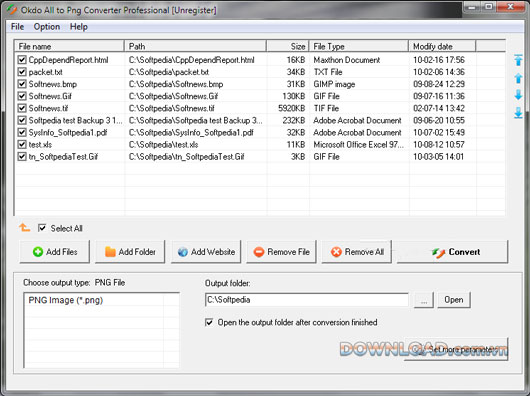Select PNG Image (*.png) output type

coord(66,300)
